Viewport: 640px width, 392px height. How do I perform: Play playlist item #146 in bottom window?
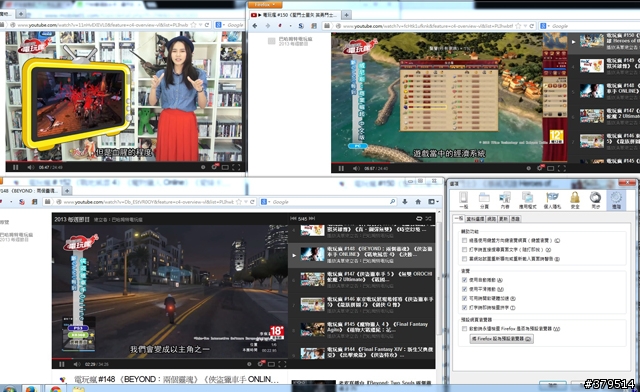pos(362,304)
